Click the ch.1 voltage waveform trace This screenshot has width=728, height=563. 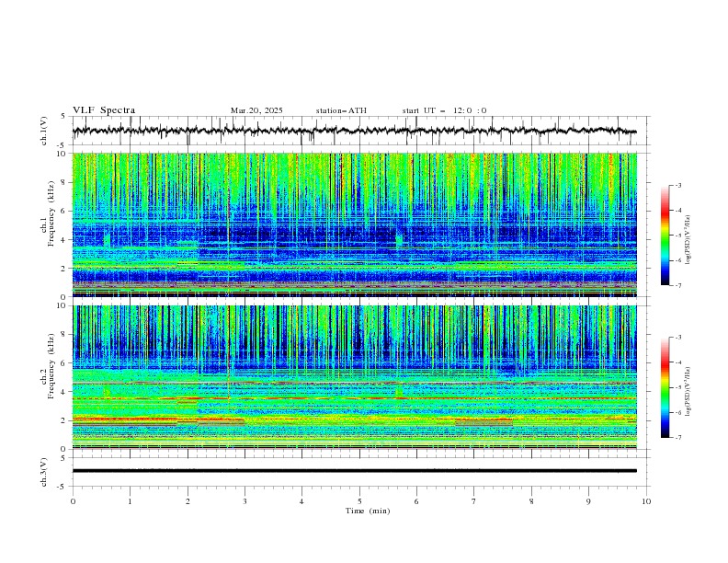coord(354,131)
